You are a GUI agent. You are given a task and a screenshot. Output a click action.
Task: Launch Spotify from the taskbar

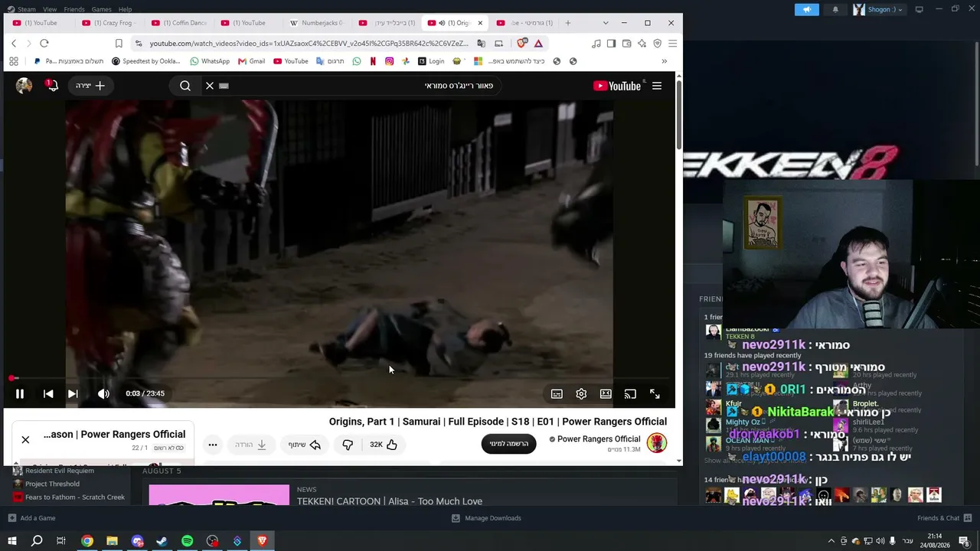click(x=187, y=541)
